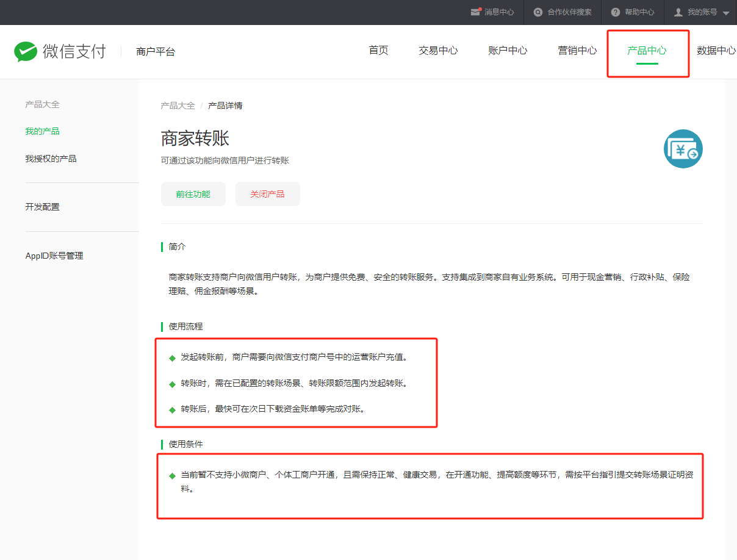Select 我授权的产品 in the sidebar
This screenshot has height=560, width=737.
51,159
